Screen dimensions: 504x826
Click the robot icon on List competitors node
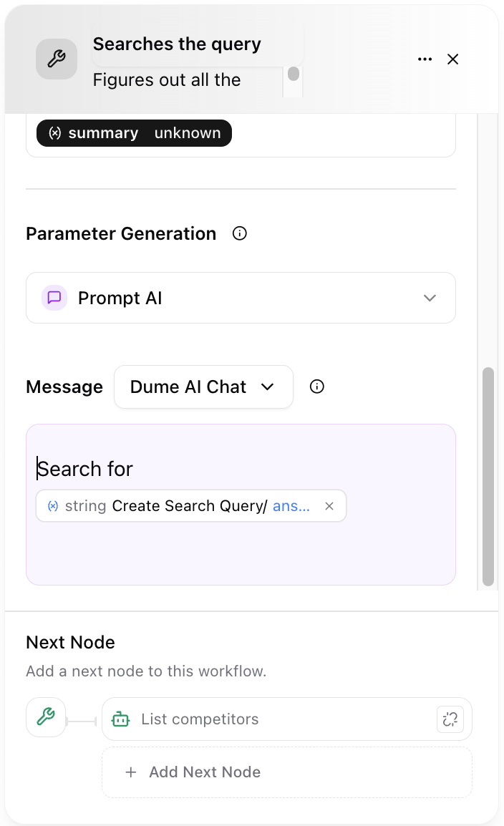pos(120,719)
